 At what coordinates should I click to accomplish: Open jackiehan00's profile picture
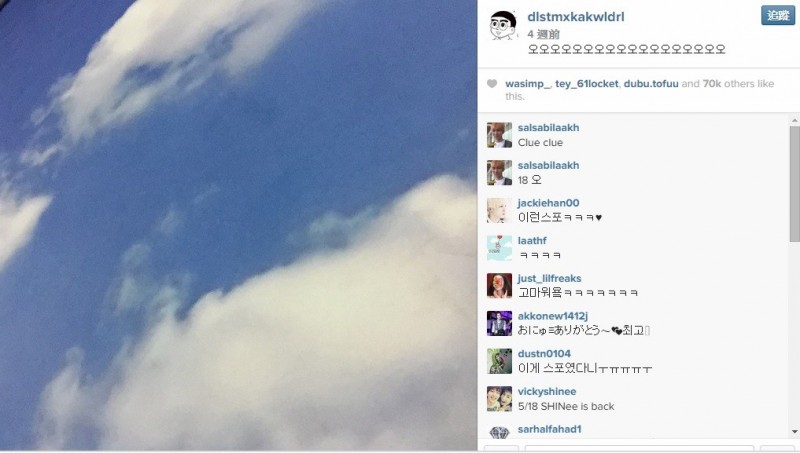tap(499, 210)
